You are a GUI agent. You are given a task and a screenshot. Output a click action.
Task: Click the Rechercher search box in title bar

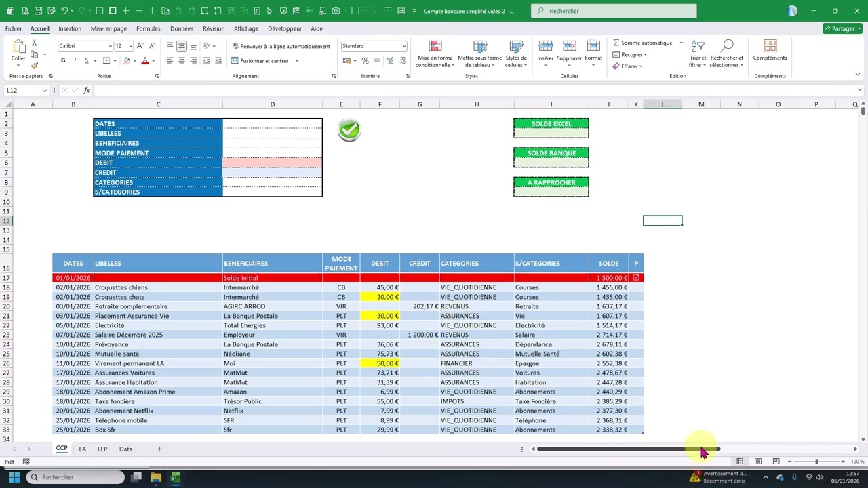[x=614, y=11]
